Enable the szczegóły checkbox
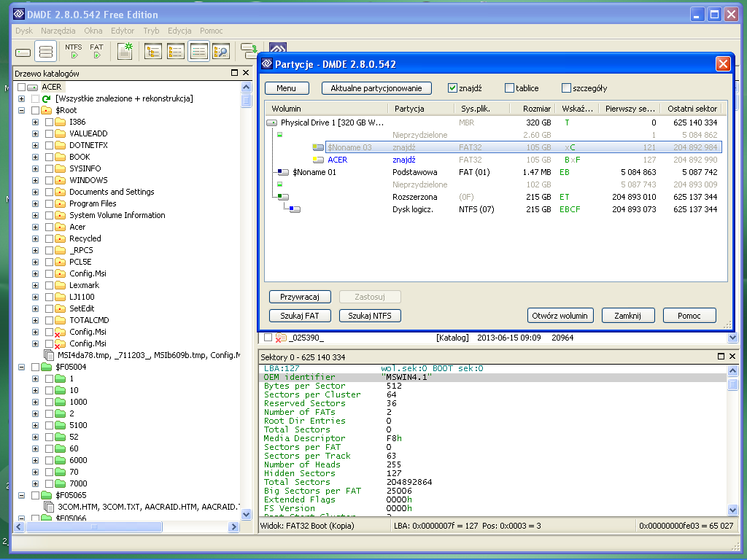 pyautogui.click(x=566, y=88)
